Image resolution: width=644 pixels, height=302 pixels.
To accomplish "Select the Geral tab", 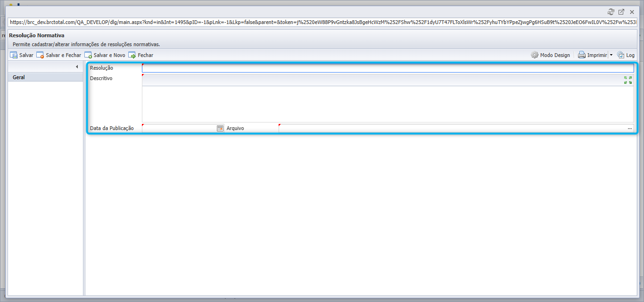I will (x=46, y=77).
